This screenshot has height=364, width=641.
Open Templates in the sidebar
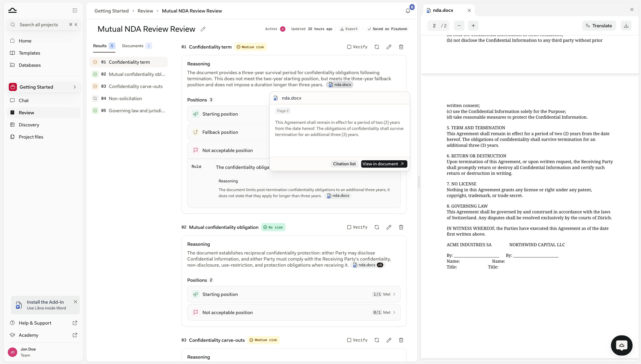(x=44, y=53)
